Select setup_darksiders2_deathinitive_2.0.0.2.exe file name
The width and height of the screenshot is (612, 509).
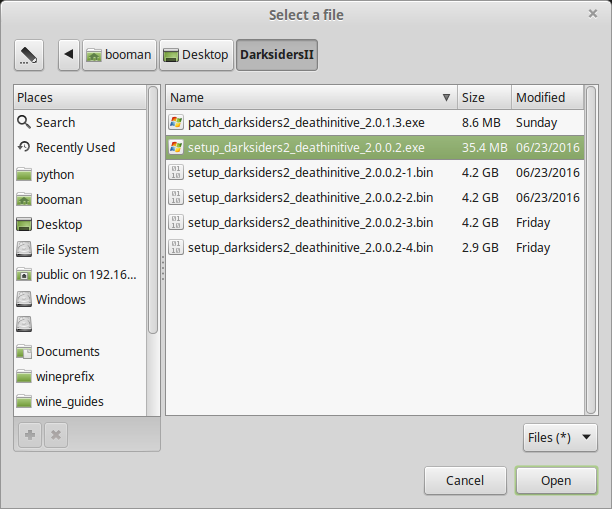click(306, 148)
